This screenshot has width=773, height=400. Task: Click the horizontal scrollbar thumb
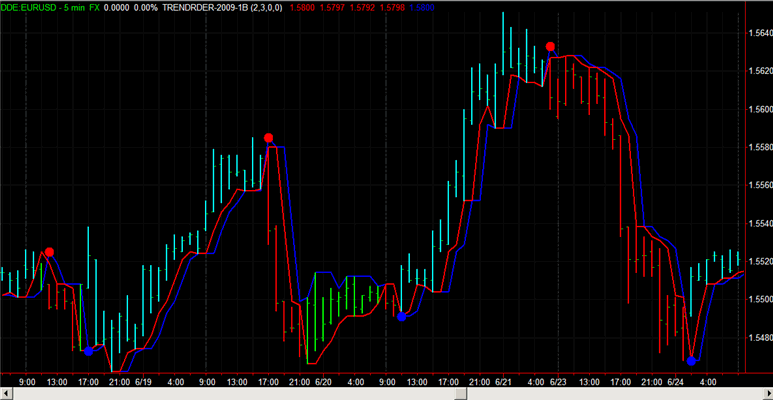460,394
